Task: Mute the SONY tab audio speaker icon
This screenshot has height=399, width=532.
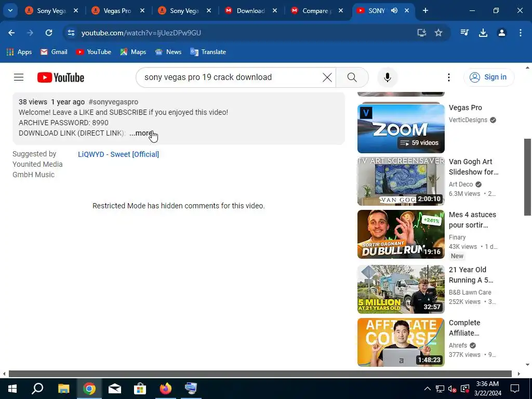Action: click(x=394, y=10)
